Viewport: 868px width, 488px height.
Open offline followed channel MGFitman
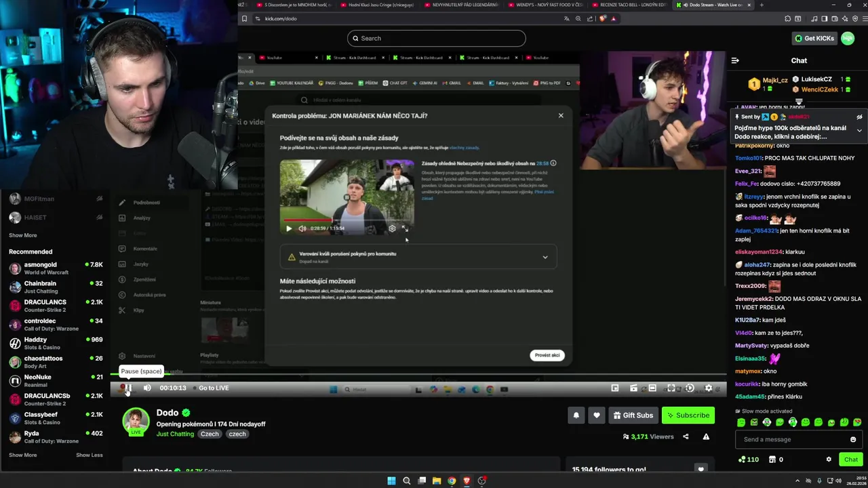pyautogui.click(x=56, y=199)
